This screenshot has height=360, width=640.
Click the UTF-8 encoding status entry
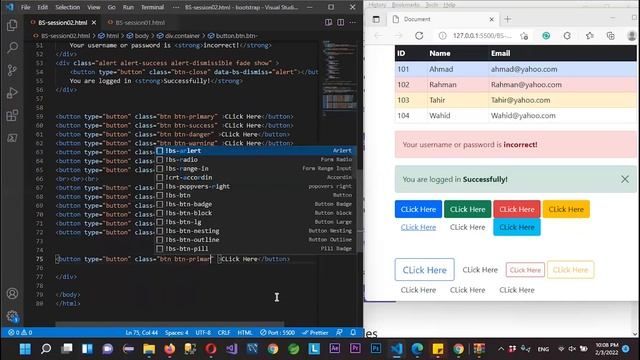coord(203,333)
